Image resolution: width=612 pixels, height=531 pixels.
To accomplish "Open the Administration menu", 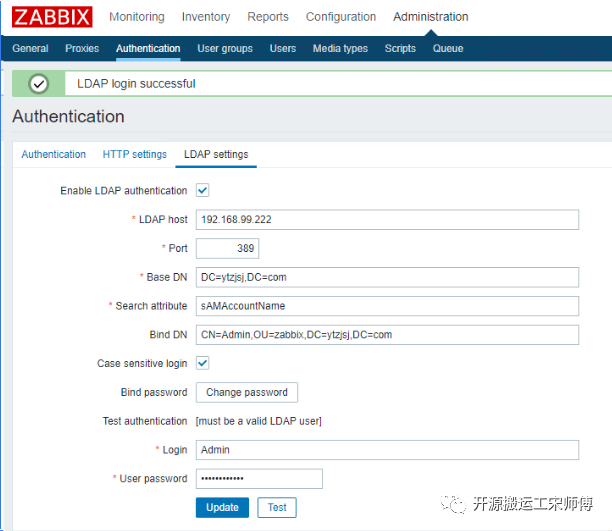I will point(431,17).
